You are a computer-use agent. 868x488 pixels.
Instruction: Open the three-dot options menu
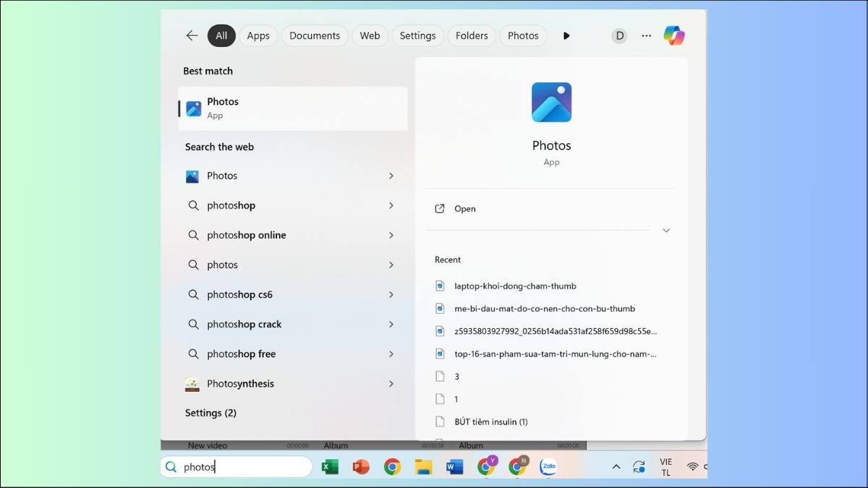click(x=647, y=35)
